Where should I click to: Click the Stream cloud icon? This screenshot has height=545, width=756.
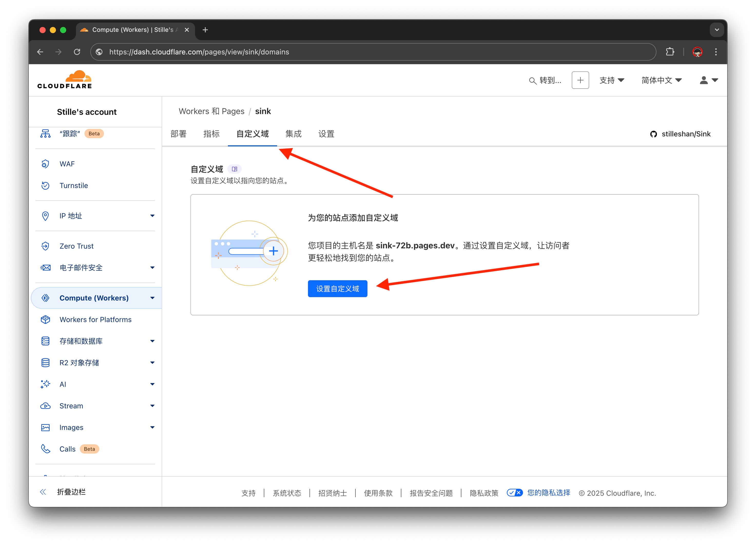[45, 406]
